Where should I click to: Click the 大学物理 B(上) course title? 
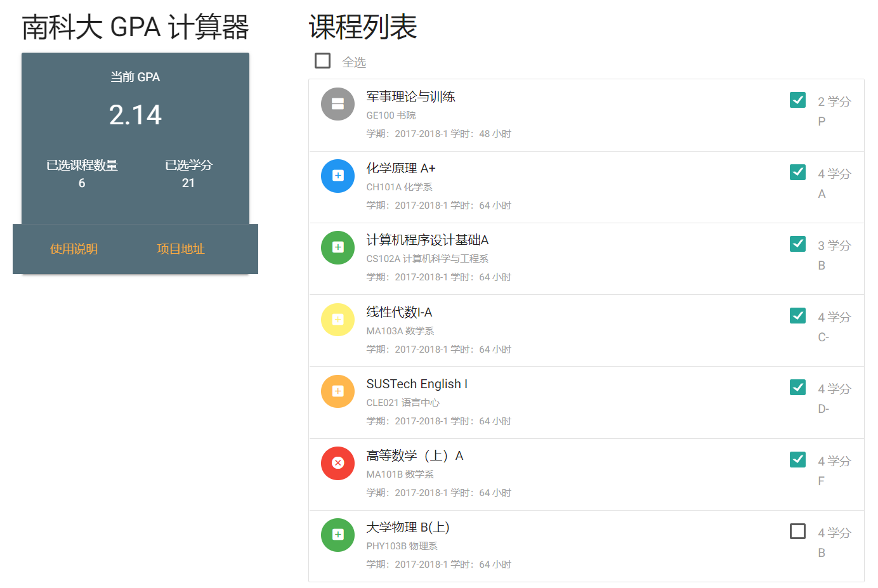click(x=408, y=527)
